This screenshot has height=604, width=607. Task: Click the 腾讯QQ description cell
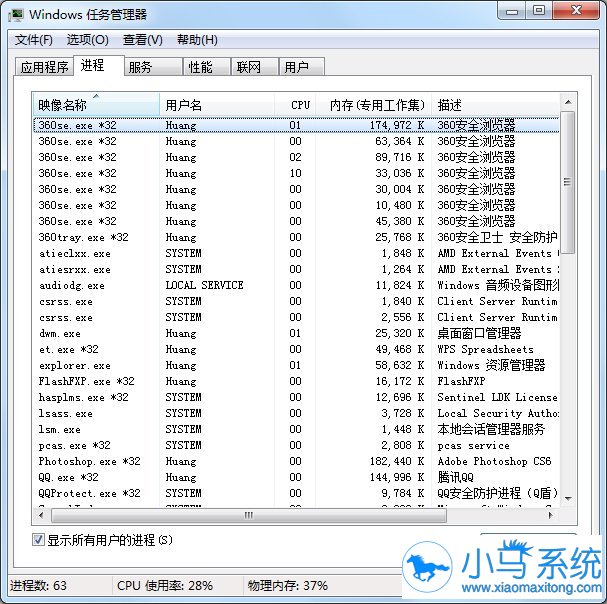click(x=456, y=477)
